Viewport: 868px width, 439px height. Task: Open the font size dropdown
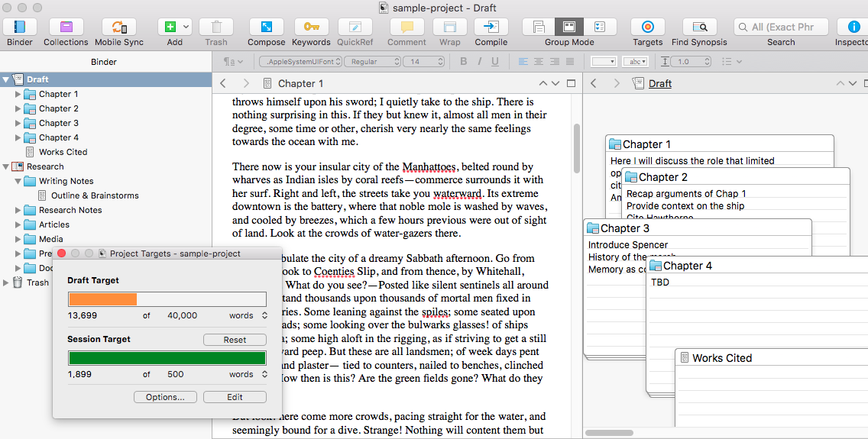(x=425, y=62)
